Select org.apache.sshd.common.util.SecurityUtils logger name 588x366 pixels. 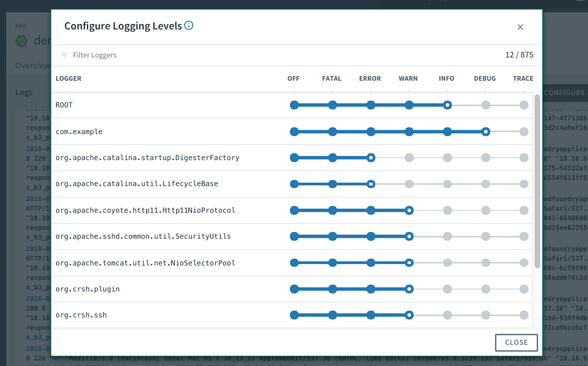point(143,236)
